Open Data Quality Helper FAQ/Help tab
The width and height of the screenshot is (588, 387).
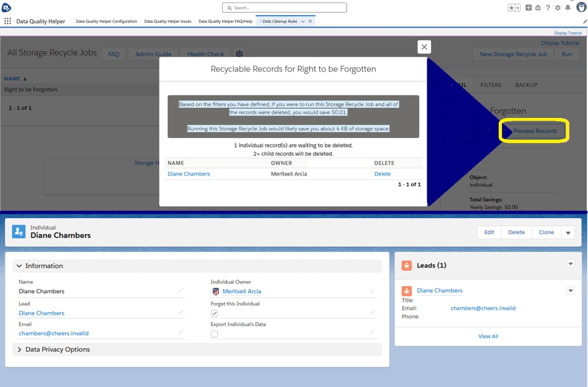click(x=225, y=21)
